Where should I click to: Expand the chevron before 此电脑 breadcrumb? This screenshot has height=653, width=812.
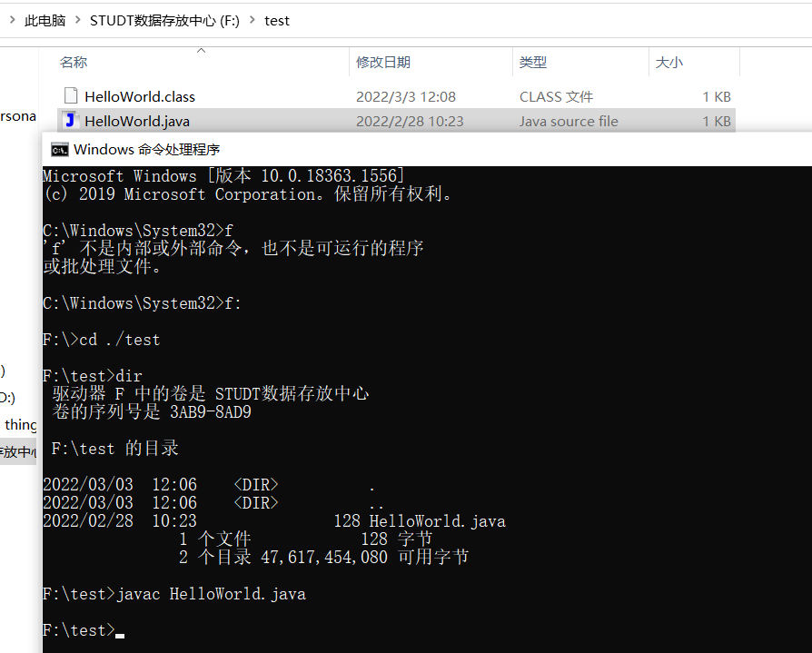tap(12, 20)
